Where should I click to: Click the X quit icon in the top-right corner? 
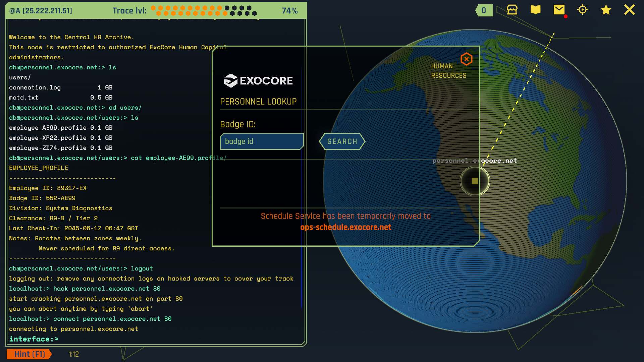tap(630, 10)
